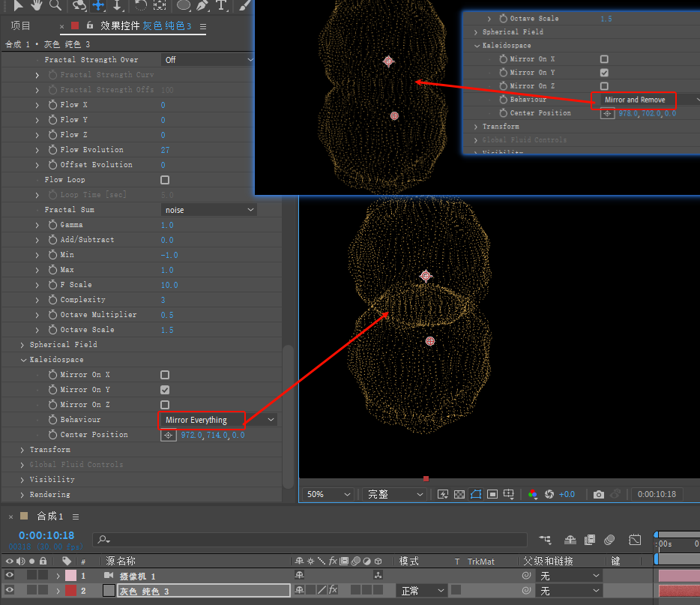Click the exposure value +0.0
Viewport: 700px width, 605px height.
pos(567,494)
